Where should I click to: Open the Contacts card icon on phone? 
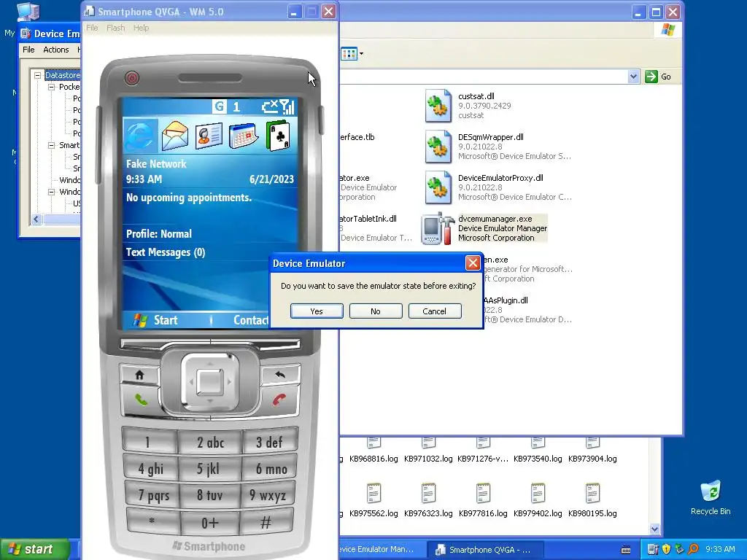[x=209, y=136]
